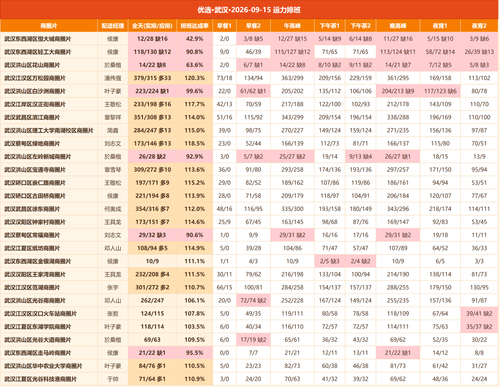
Task: Select the cell 309/272 多10
Action: [152, 169]
